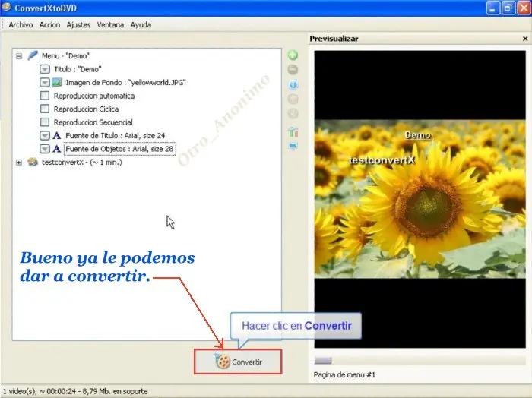Click the letter A icon of Fuente de Titulo
Screen dimensions: 532x398
57,136
